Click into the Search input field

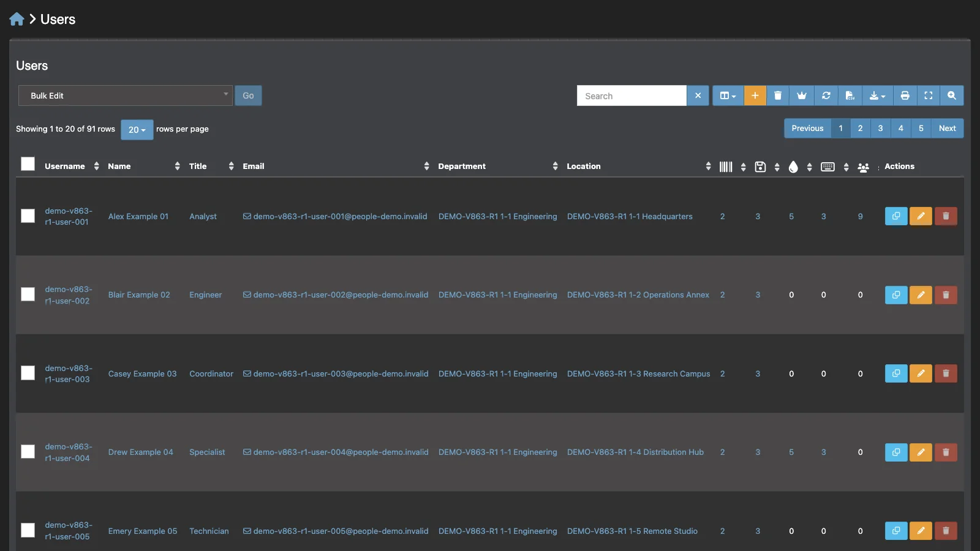click(x=631, y=96)
